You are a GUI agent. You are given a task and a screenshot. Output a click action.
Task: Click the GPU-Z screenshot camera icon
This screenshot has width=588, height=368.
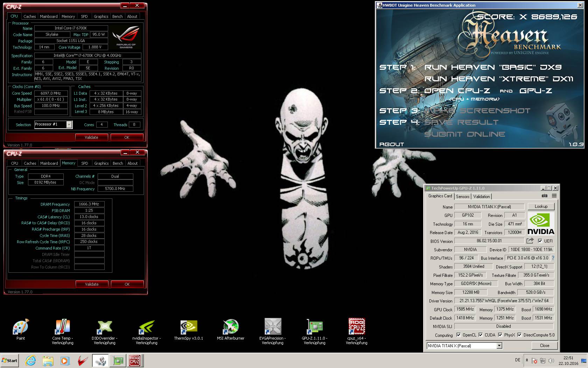coord(544,196)
